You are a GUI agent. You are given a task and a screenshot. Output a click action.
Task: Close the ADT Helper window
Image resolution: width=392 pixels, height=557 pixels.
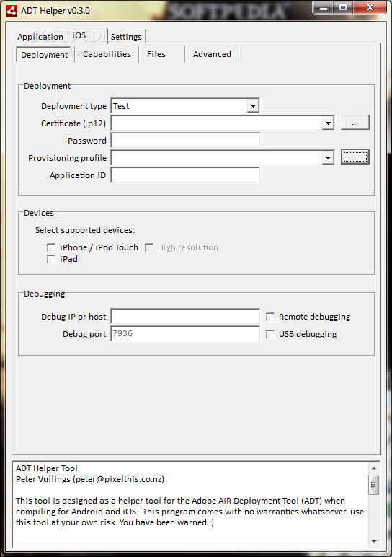point(370,7)
